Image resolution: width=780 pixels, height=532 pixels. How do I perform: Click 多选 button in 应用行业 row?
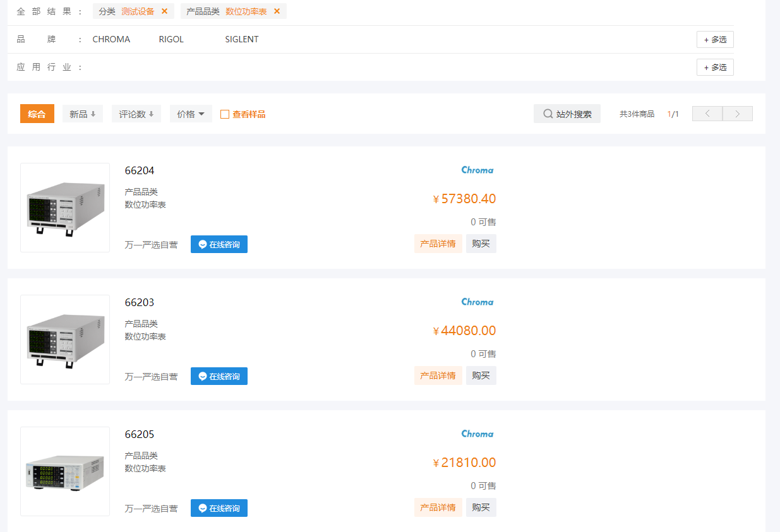(x=715, y=68)
